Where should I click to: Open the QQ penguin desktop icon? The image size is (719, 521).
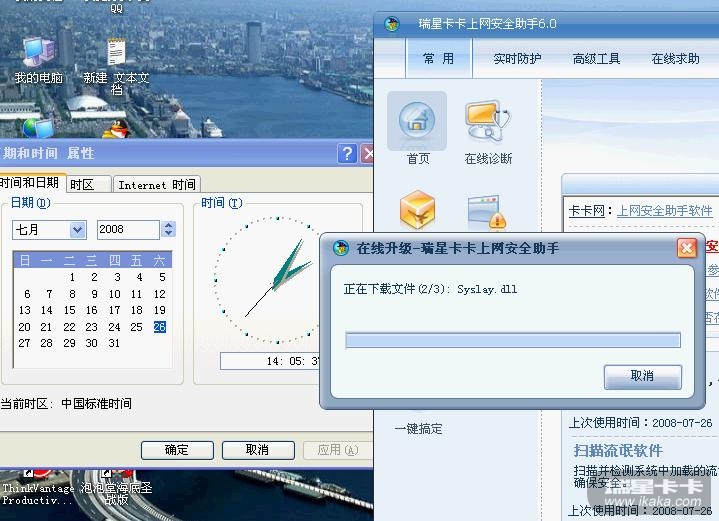pyautogui.click(x=116, y=128)
